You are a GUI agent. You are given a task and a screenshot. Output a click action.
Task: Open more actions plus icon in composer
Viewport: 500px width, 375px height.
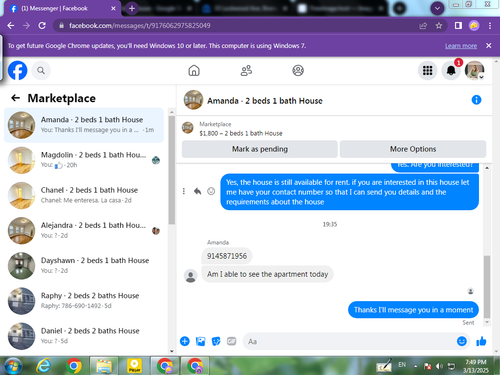click(185, 341)
